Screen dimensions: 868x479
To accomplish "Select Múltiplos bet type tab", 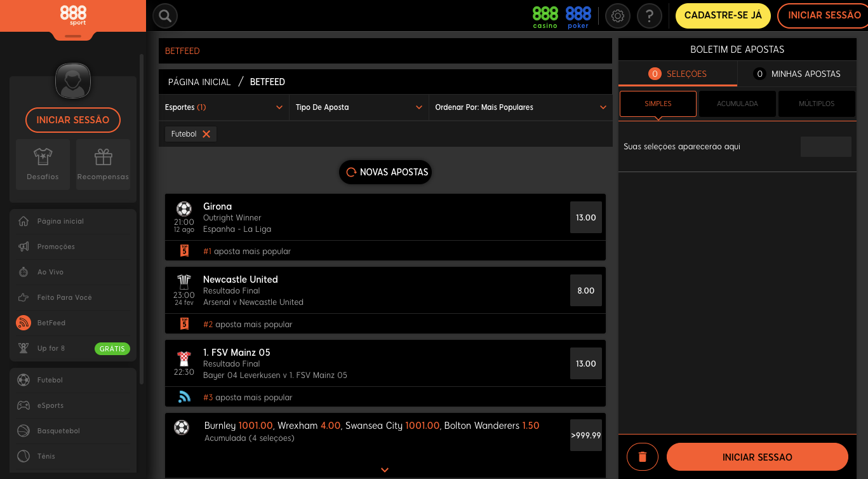I will pos(817,104).
